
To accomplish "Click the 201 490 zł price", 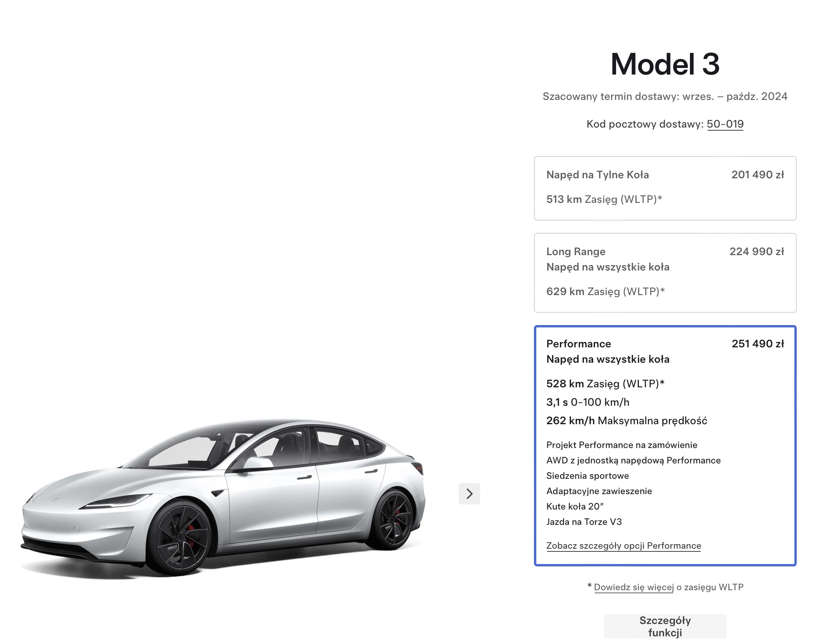I will (x=758, y=175).
